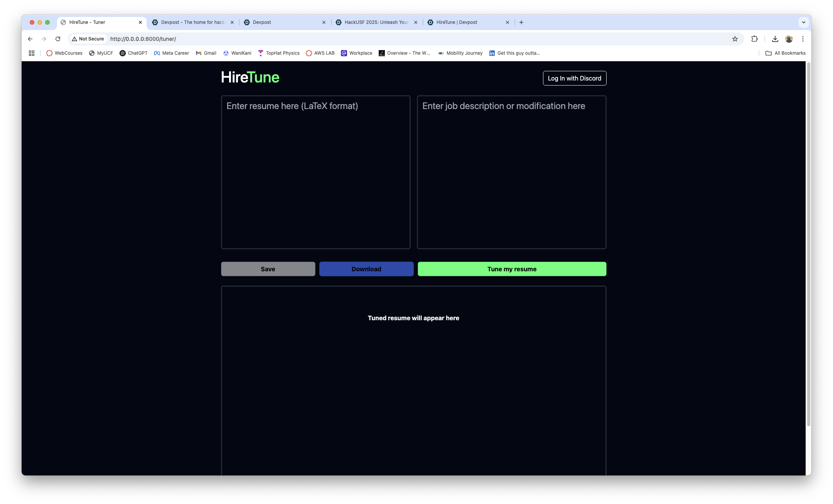Open the Gmail bookmark
The height and width of the screenshot is (504, 833).
click(x=206, y=53)
